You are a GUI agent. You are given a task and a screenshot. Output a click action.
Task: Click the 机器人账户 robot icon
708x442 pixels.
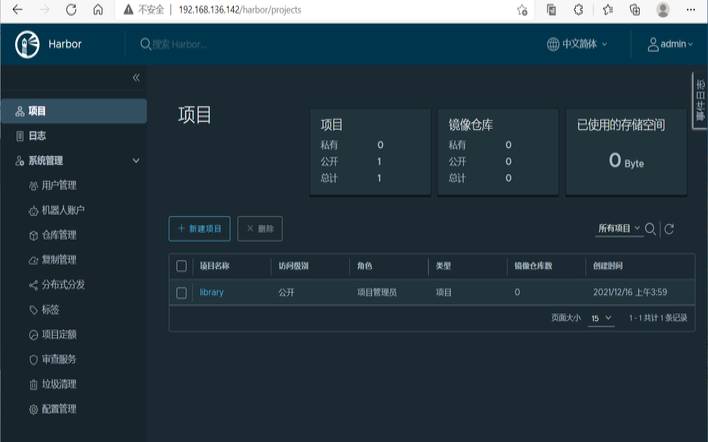point(33,210)
